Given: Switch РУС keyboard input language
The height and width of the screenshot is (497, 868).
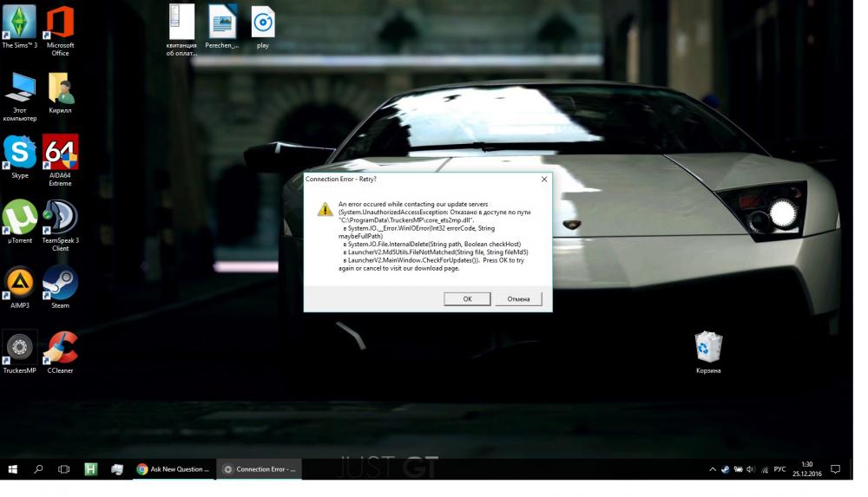Looking at the screenshot, I should tap(779, 469).
